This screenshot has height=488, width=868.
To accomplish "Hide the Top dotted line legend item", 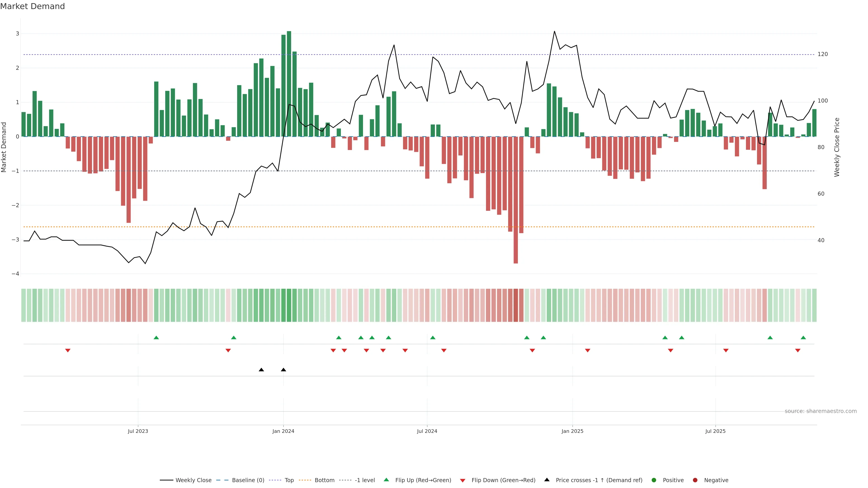I will (289, 480).
